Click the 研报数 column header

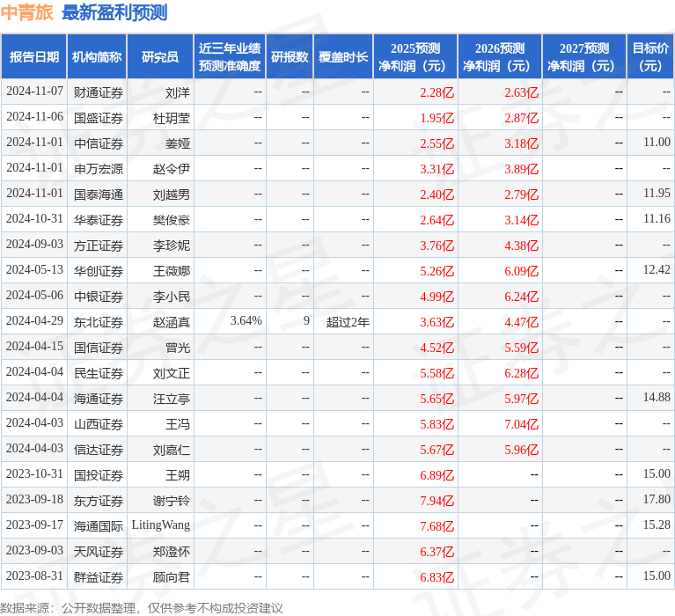click(290, 57)
